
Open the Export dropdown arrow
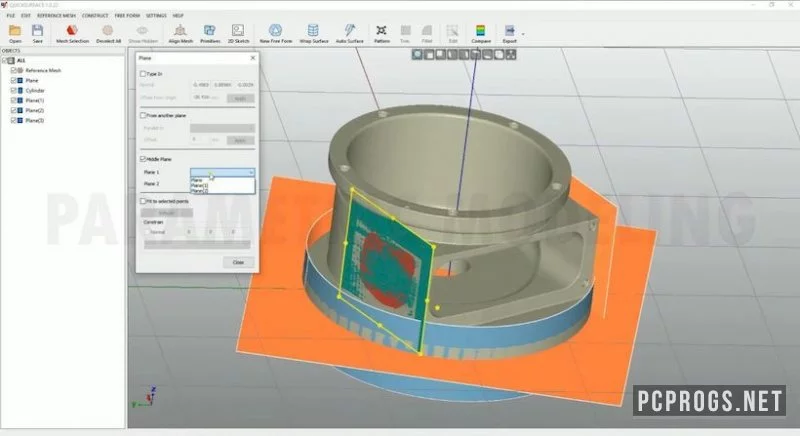pyautogui.click(x=523, y=34)
